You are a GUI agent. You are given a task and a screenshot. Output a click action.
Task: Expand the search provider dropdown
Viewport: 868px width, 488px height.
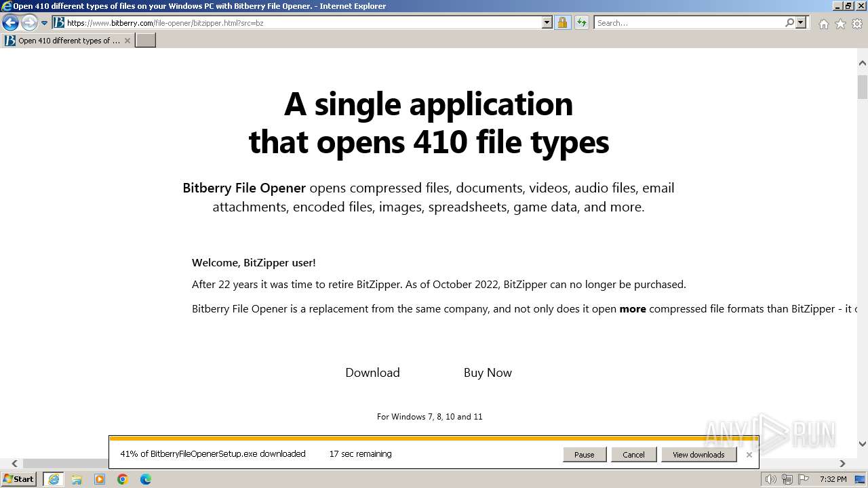tap(801, 22)
